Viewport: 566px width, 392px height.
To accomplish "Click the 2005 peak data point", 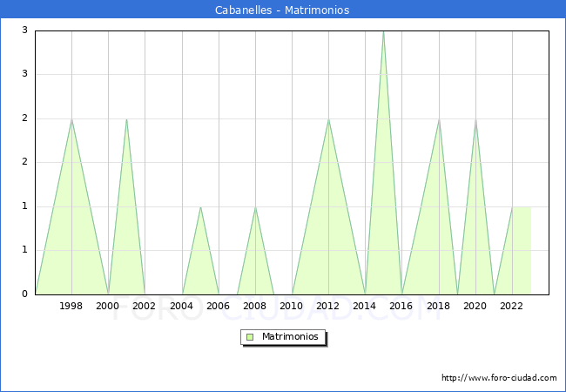I will pos(200,206).
